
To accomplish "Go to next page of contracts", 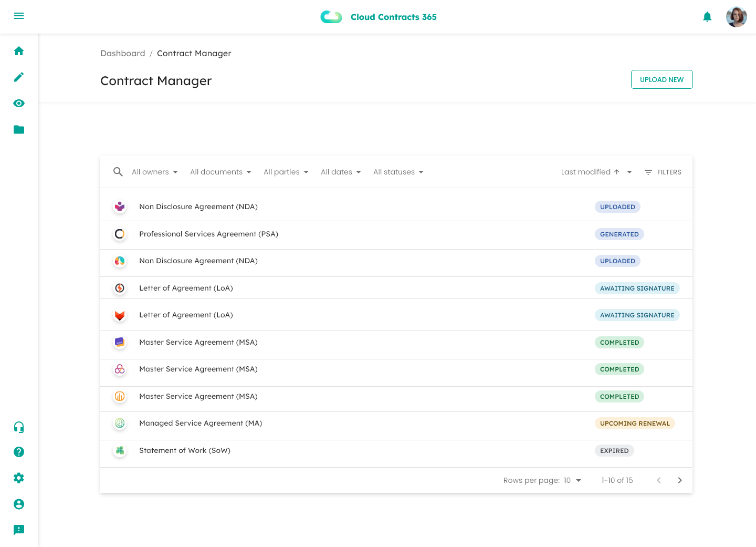I will (x=680, y=480).
